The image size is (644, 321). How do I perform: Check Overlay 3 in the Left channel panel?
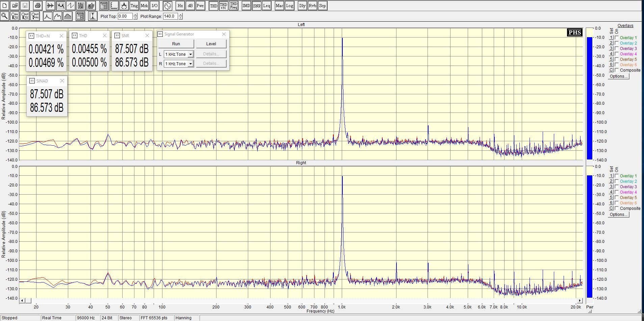pyautogui.click(x=617, y=49)
